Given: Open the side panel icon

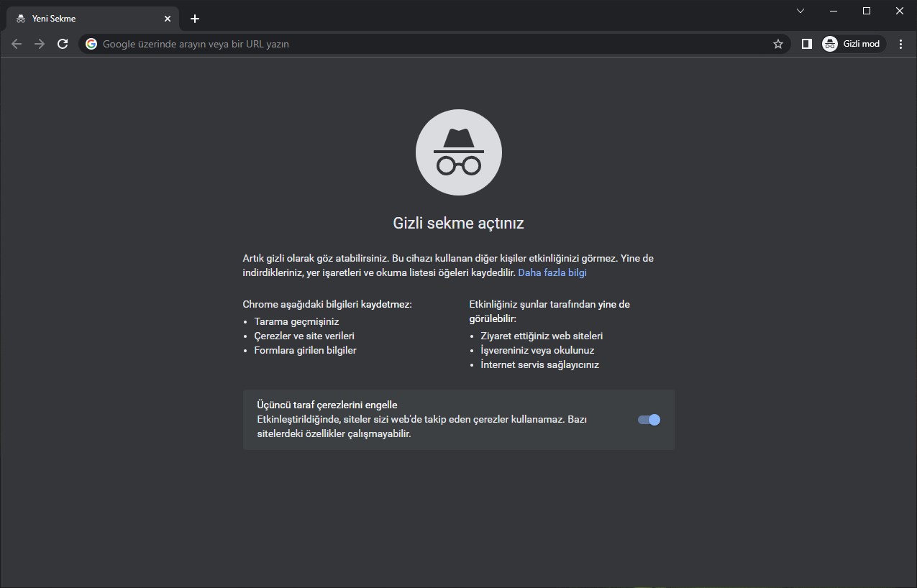Looking at the screenshot, I should (x=807, y=44).
